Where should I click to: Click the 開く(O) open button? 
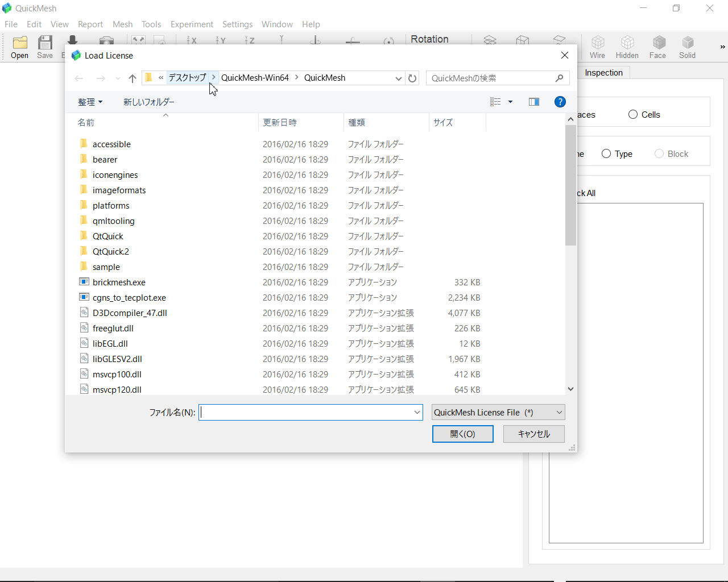coord(463,434)
